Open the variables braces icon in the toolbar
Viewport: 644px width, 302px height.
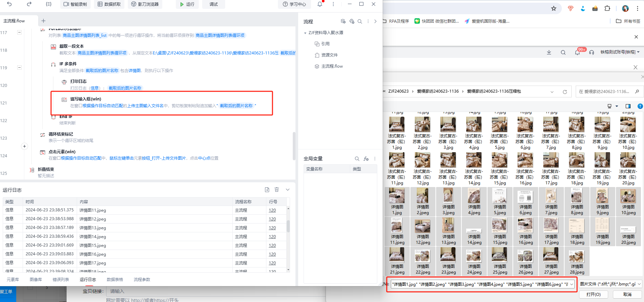click(x=49, y=4)
